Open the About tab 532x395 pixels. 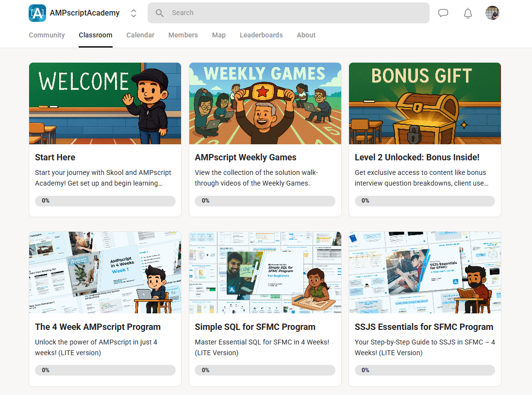(306, 35)
